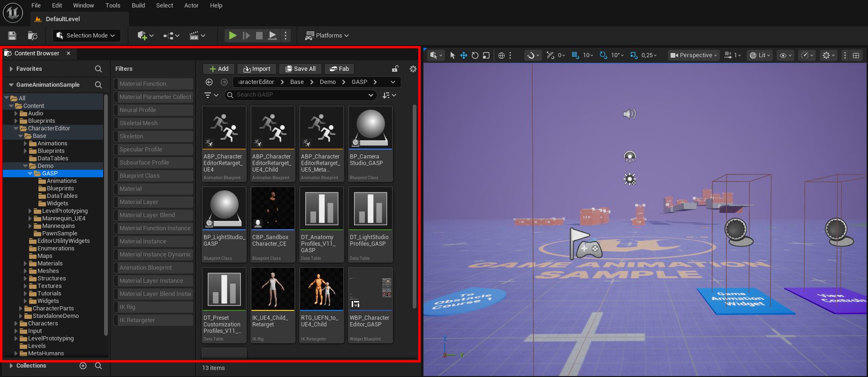Open the Build menu
Viewport: 868px width, 377px height.
click(x=138, y=6)
